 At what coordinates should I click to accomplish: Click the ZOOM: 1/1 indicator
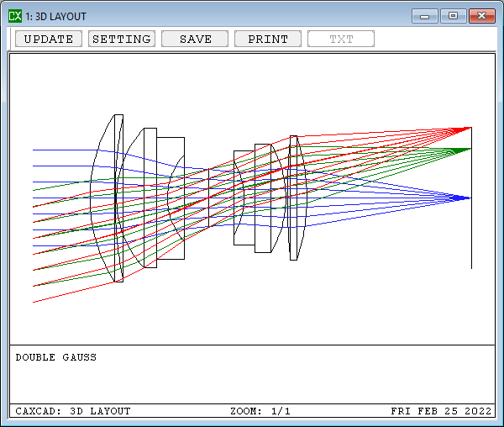pos(260,411)
